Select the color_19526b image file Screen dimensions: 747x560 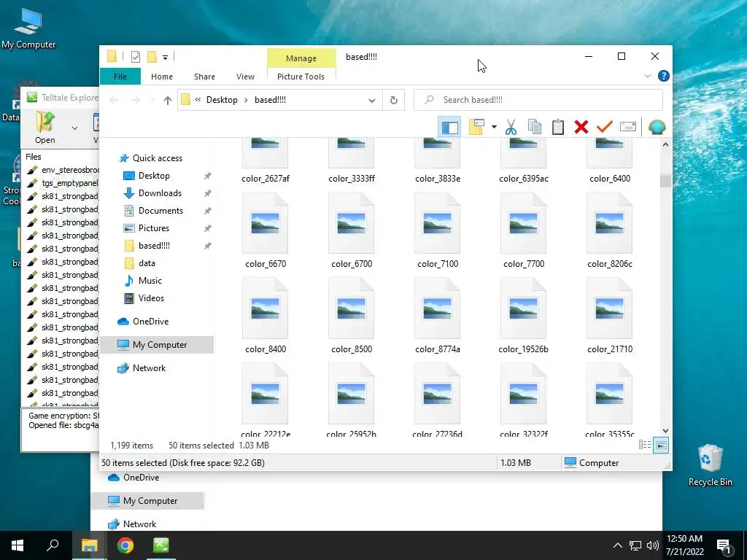[523, 316]
